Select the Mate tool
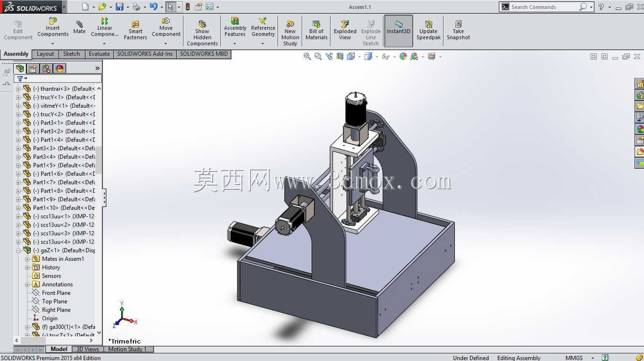644x361 pixels. point(79,27)
